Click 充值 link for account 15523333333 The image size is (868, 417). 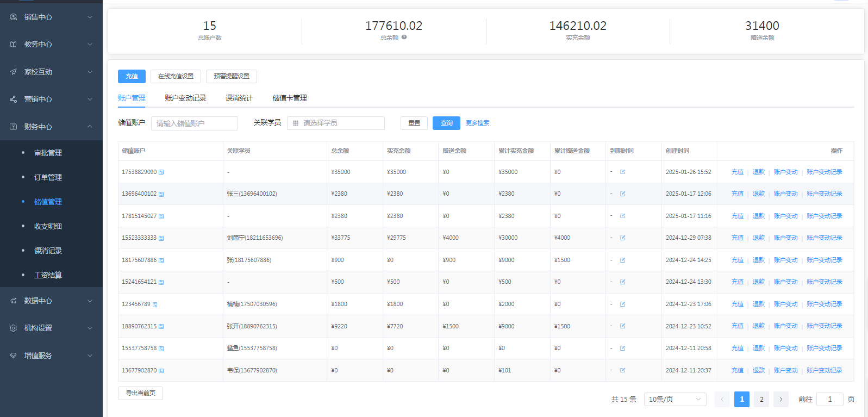click(738, 238)
